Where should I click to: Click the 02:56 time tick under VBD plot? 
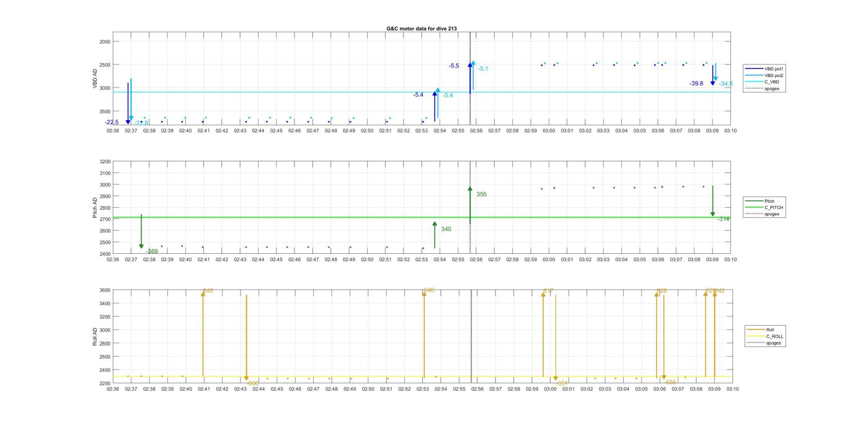[476, 131]
